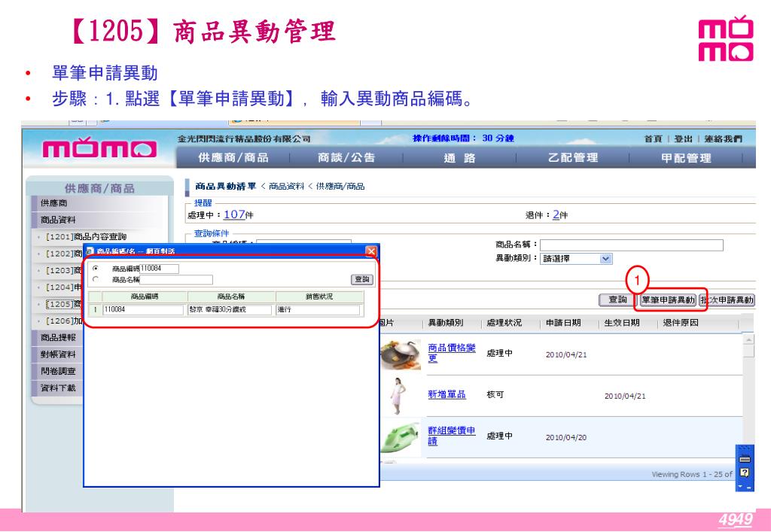Click the 連絡我們 contact link
771x532 pixels.
(723, 139)
